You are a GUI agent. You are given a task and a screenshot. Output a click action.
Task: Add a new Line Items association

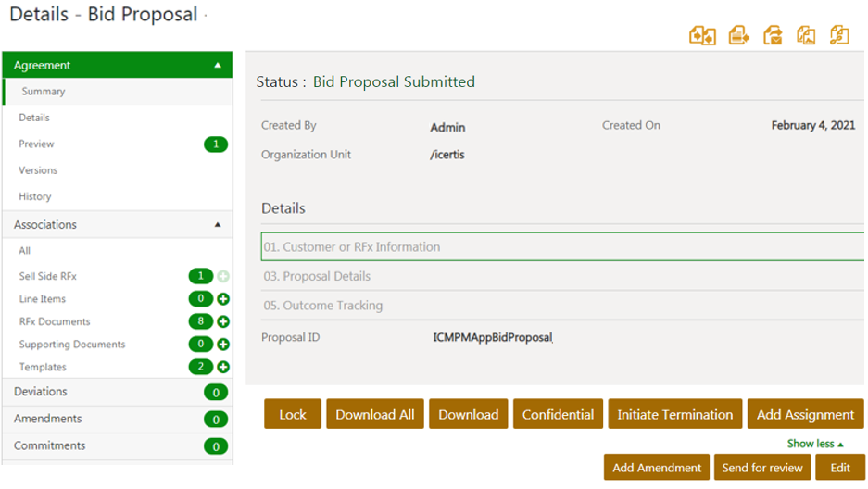(223, 299)
